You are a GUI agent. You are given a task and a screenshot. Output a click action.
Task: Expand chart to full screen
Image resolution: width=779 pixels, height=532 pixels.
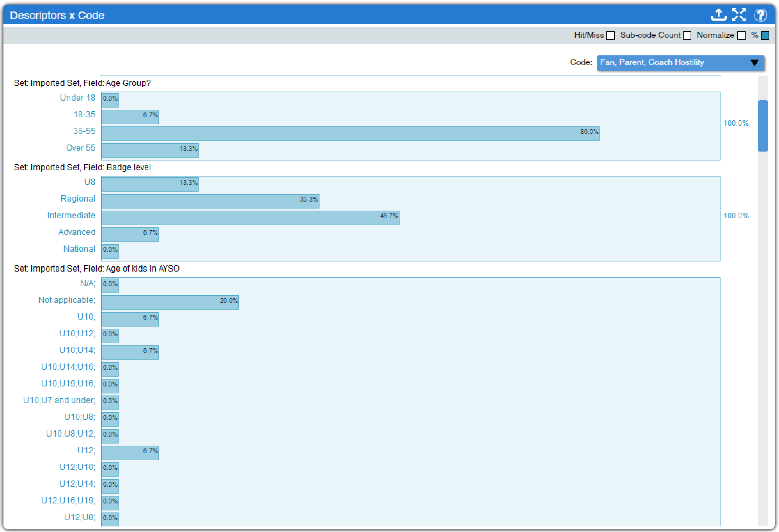click(x=739, y=15)
